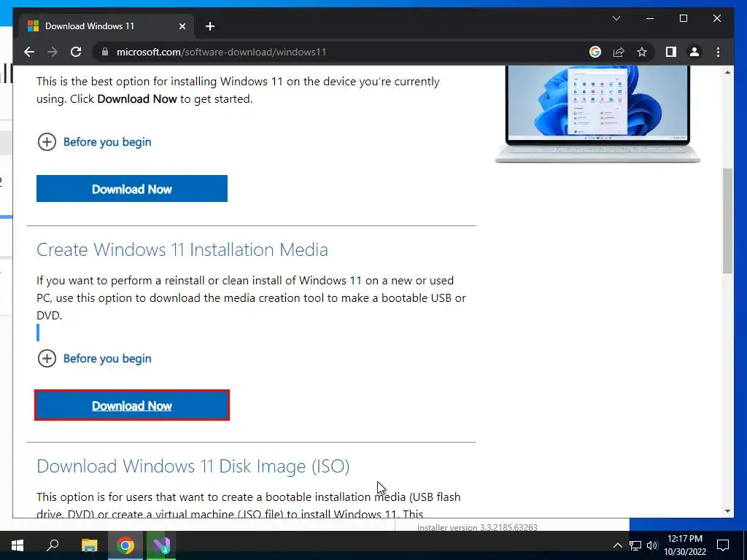
Task: Open the Chrome profile avatar
Action: [694, 52]
